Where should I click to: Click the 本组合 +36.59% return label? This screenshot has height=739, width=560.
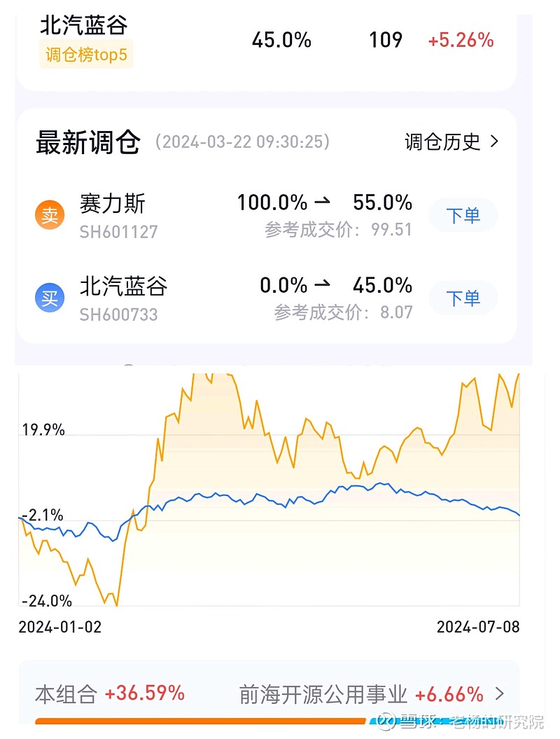coord(110,693)
